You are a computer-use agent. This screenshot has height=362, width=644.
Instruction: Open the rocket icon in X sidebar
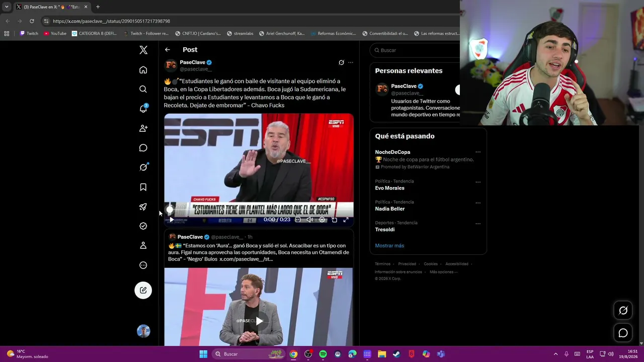tap(143, 207)
